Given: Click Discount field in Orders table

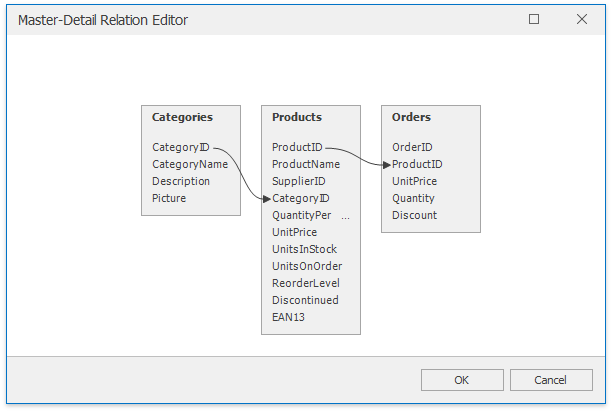Looking at the screenshot, I should pos(414,215).
